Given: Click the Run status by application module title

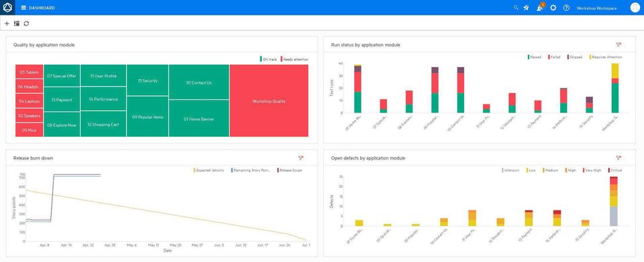Looking at the screenshot, I should 366,45.
